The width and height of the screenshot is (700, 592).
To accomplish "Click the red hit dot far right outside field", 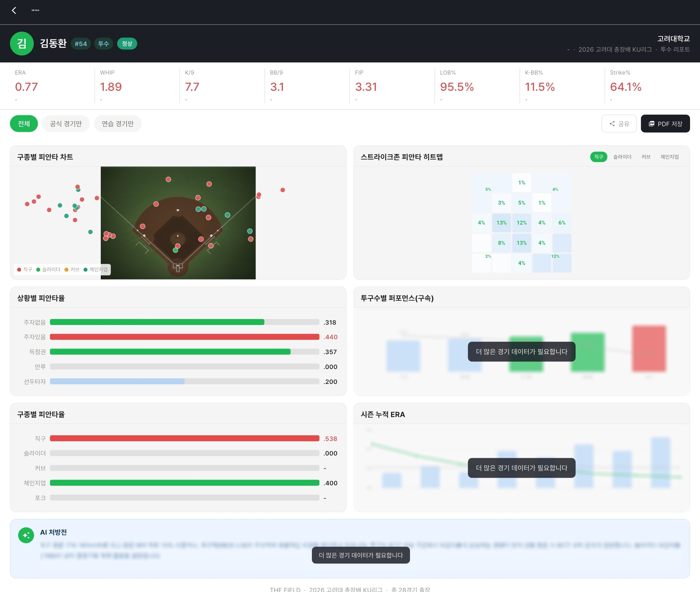I will click(283, 190).
